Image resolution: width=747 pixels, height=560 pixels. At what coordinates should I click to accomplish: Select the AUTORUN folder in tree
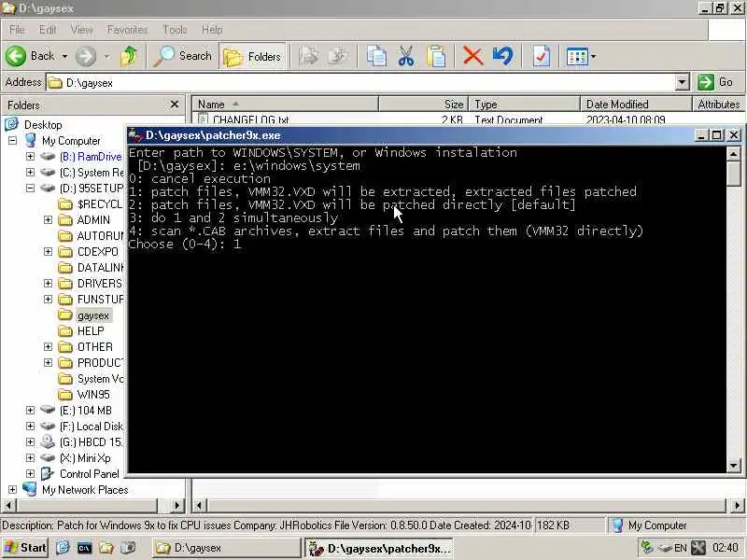point(100,236)
